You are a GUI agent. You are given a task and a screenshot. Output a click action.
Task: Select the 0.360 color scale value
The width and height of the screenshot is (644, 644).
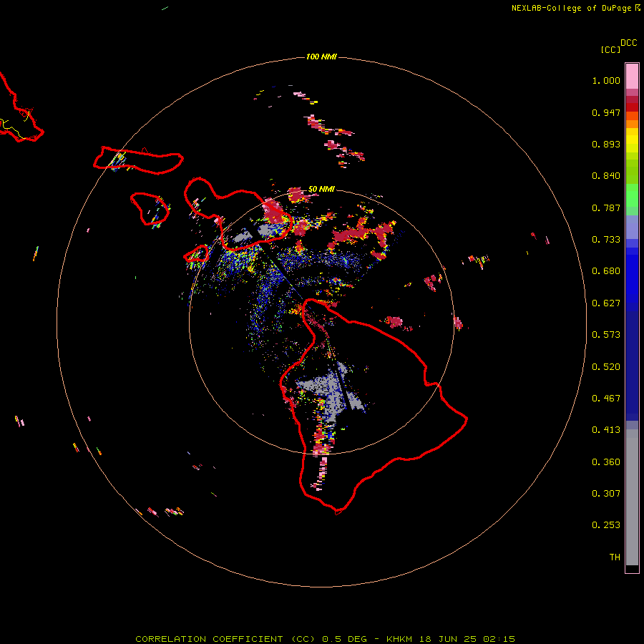click(606, 462)
